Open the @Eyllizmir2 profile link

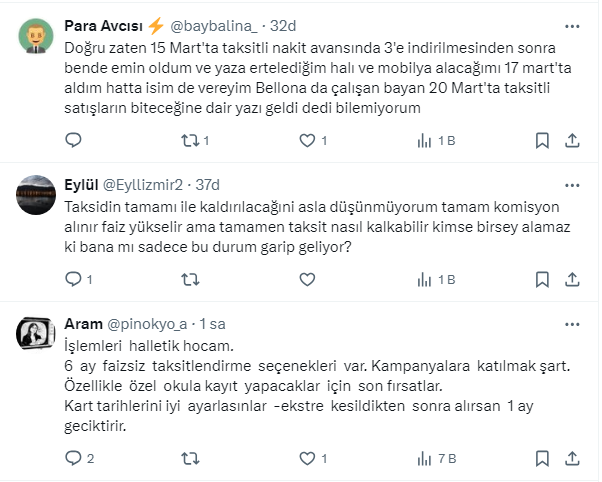pos(149,186)
